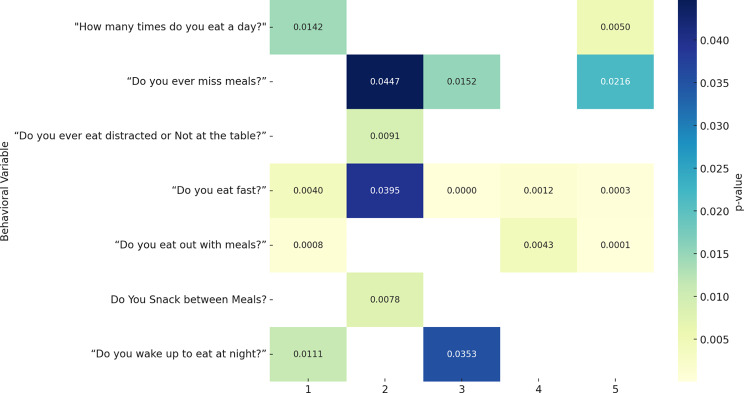Click the 0.0012 cell in column 4
The width and height of the screenshot is (744, 393).
click(539, 191)
